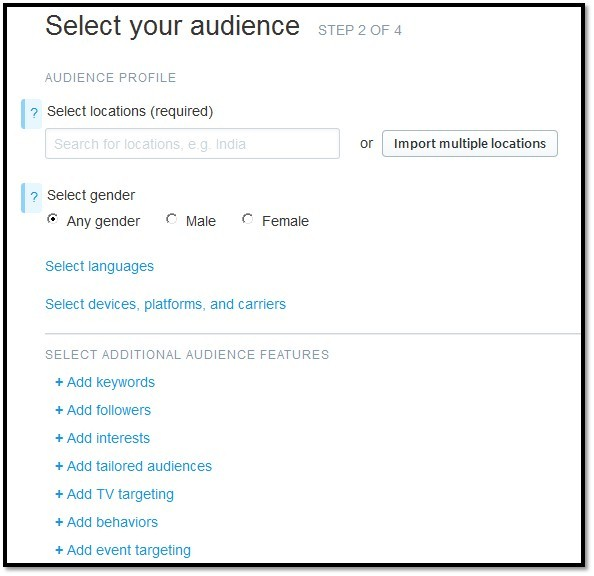The image size is (594, 576).
Task: Expand the Select languages section
Action: 99,266
